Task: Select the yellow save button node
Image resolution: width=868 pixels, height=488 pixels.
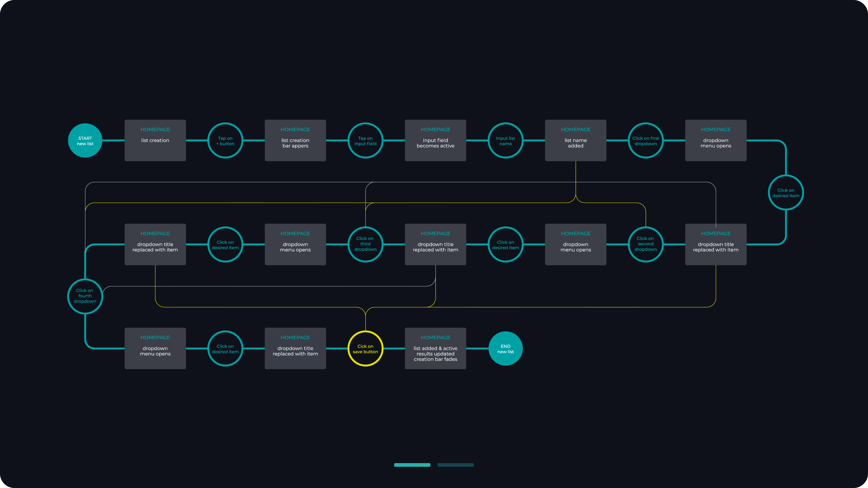Action: pyautogui.click(x=365, y=349)
